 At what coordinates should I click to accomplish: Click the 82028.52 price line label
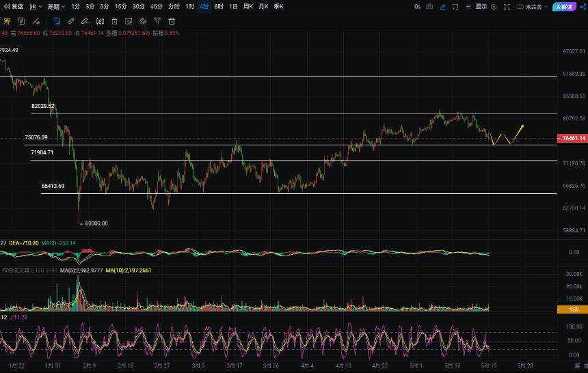pyautogui.click(x=43, y=106)
